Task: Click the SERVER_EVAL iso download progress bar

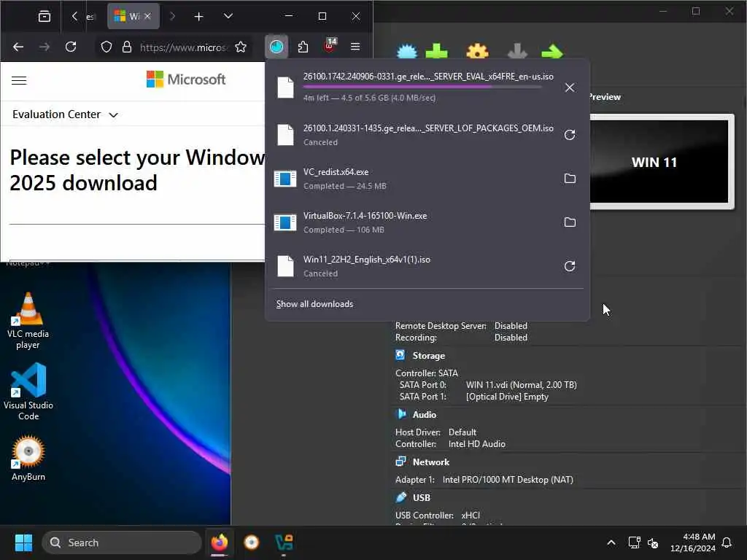Action: coord(422,87)
